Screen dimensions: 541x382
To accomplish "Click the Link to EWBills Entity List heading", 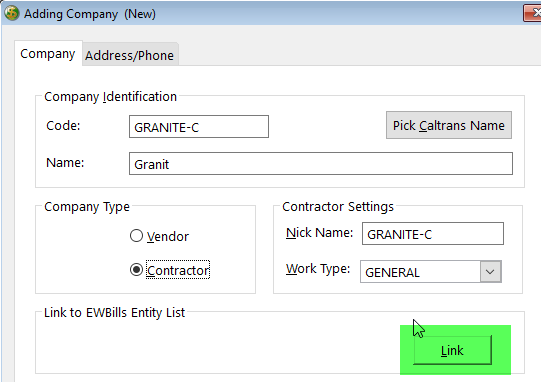I will pos(115,313).
